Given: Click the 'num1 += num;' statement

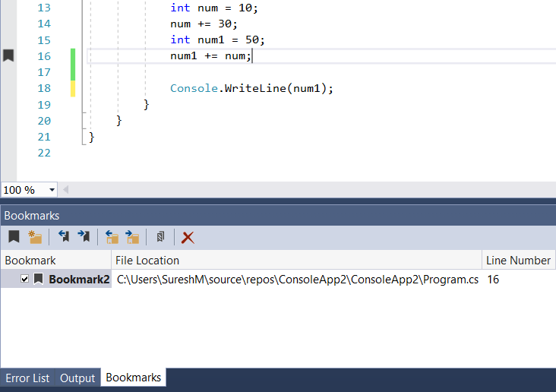Looking at the screenshot, I should [210, 56].
